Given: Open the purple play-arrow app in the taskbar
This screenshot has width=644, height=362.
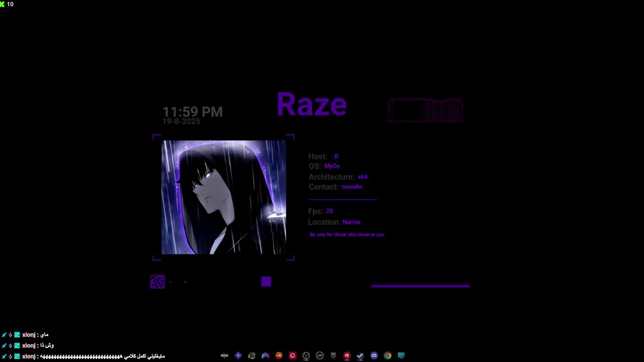Looking at the screenshot, I should point(238,355).
